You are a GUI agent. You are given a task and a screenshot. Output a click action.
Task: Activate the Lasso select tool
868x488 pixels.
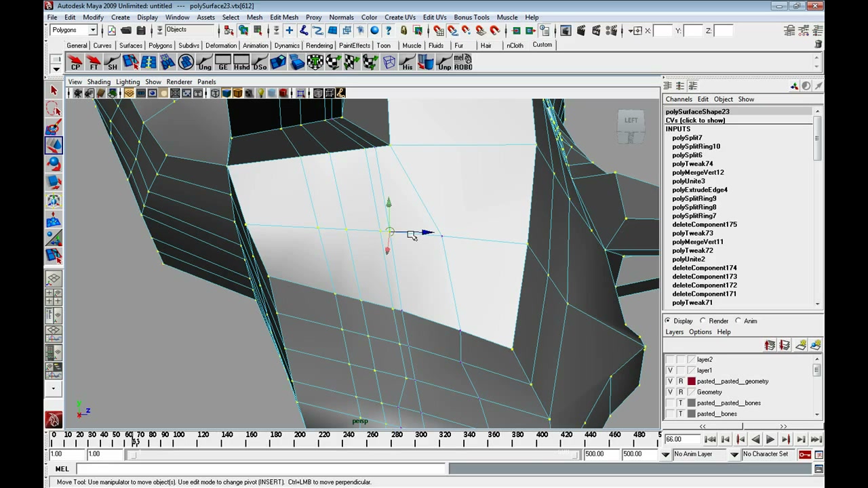54,108
